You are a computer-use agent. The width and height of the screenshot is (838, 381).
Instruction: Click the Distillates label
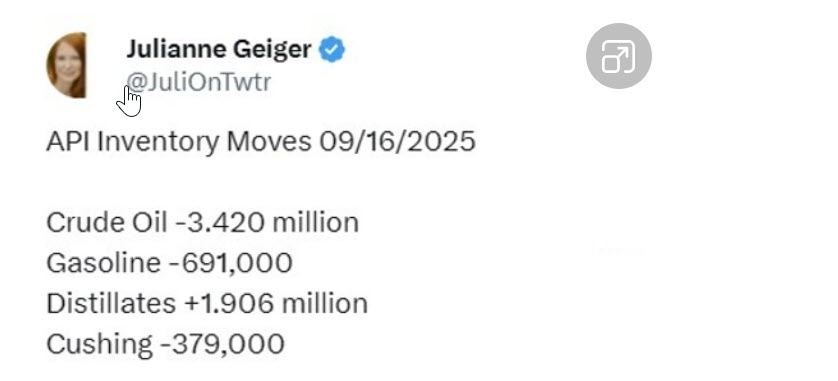(111, 303)
